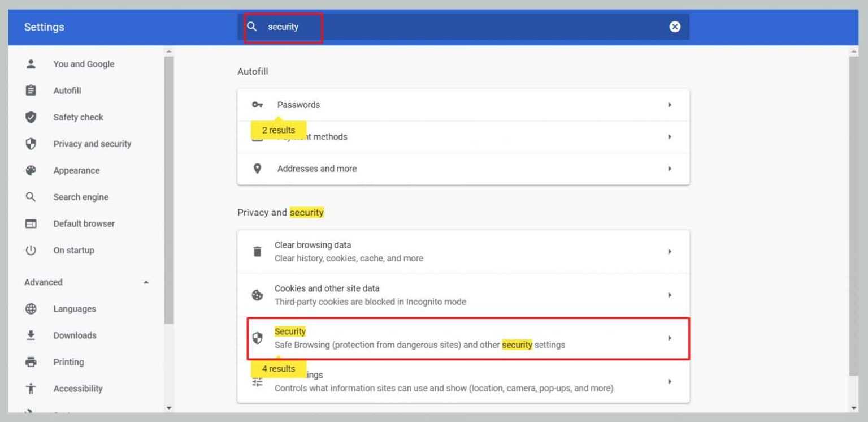Select the Printing printer icon
868x422 pixels.
(31, 362)
